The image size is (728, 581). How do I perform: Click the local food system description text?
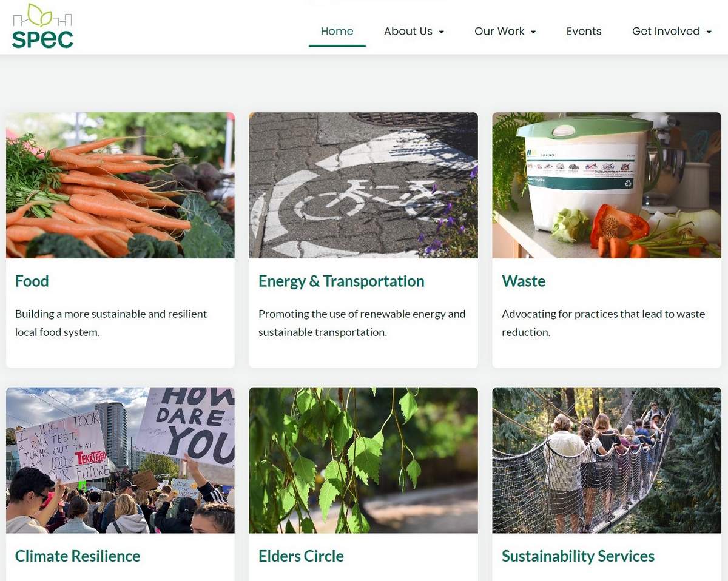click(111, 323)
